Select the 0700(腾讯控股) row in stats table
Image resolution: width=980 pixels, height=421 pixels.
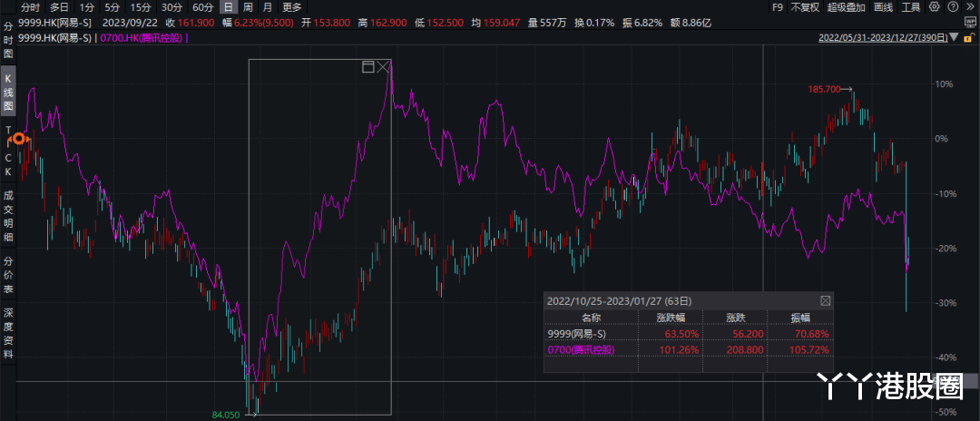point(688,350)
